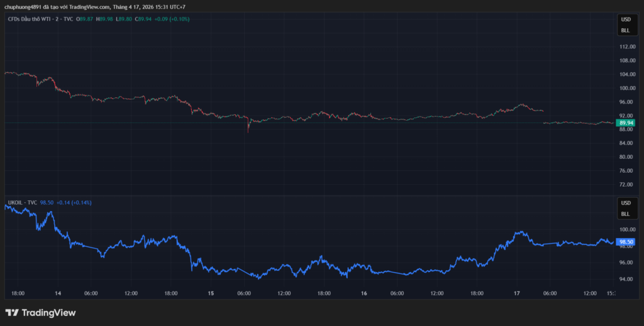Click the 72.00 level on WTI price axis
This screenshot has width=644, height=326.
point(626,185)
